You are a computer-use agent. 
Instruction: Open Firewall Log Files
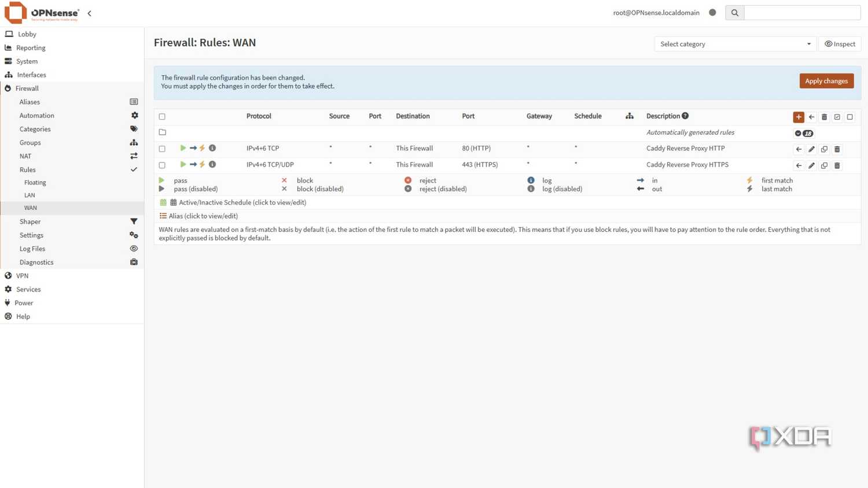click(72, 249)
